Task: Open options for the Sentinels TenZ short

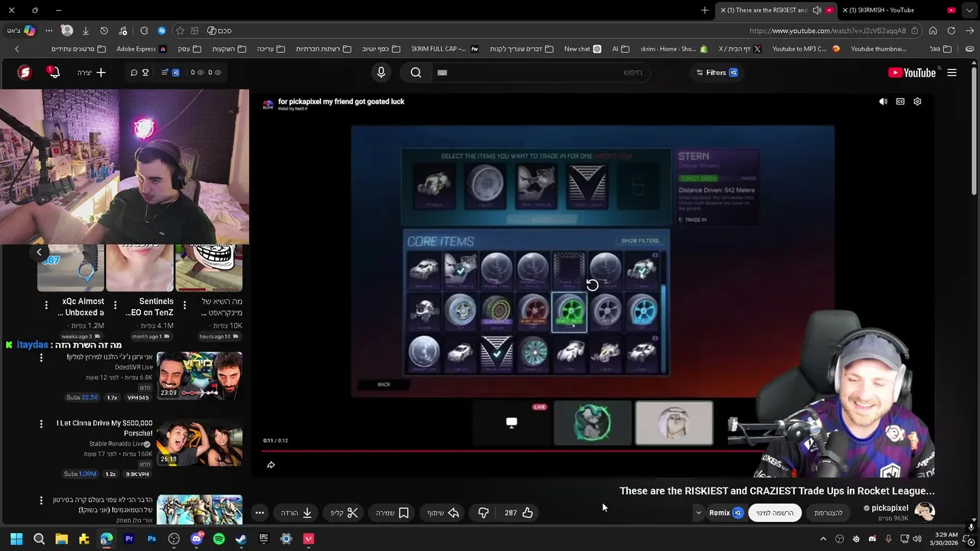Action: [x=115, y=305]
